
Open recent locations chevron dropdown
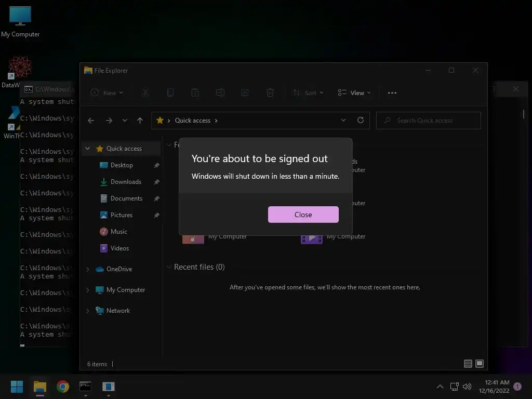[125, 121]
